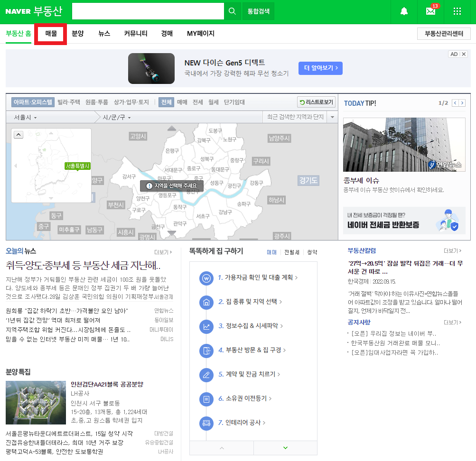Select 전세 trade type filter
Viewport: 476px width, 461px height.
pyautogui.click(x=197, y=102)
